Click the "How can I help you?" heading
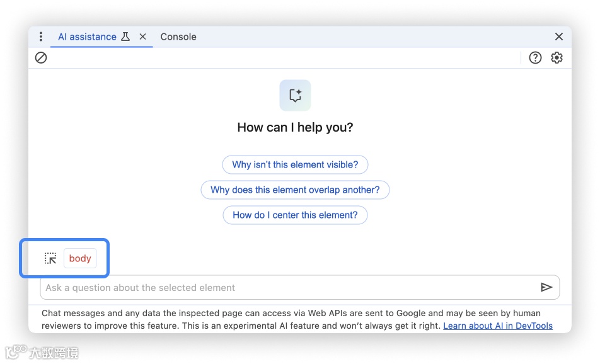Image resolution: width=600 pixels, height=364 pixels. coord(295,127)
